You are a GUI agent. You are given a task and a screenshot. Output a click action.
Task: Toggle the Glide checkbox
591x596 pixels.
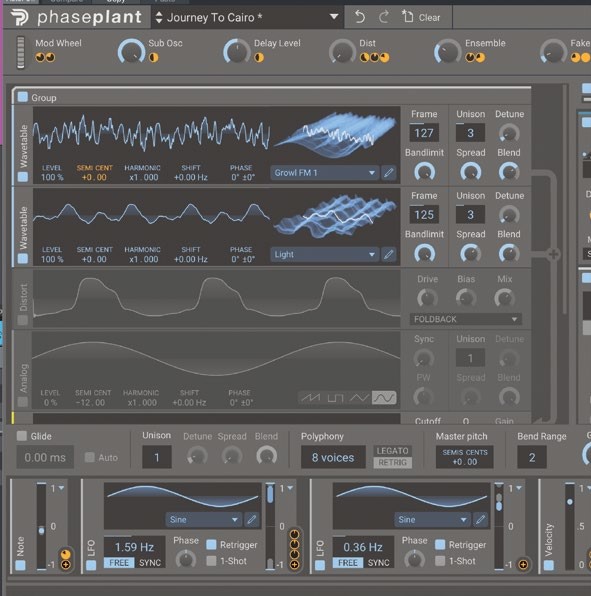[x=22, y=436]
